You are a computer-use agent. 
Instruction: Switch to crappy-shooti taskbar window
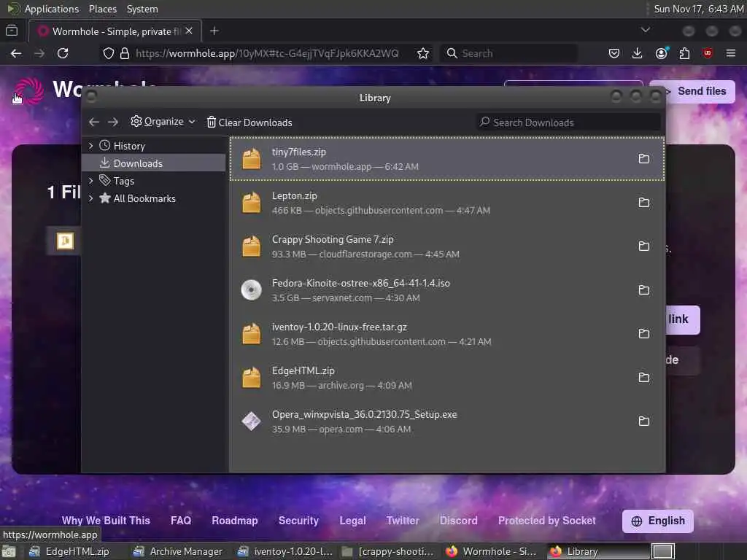tap(390, 551)
